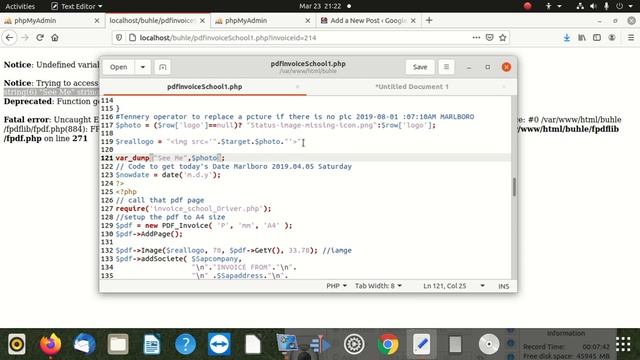Click the require('invoice_school_Driver.php') line
This screenshot has height=360, width=640.
pos(193,209)
